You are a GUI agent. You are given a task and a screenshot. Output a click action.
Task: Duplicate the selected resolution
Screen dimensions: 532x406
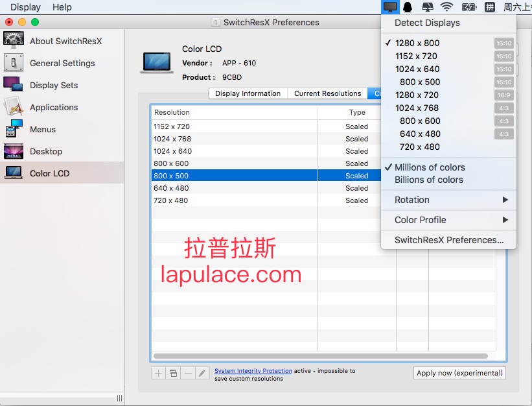(173, 374)
